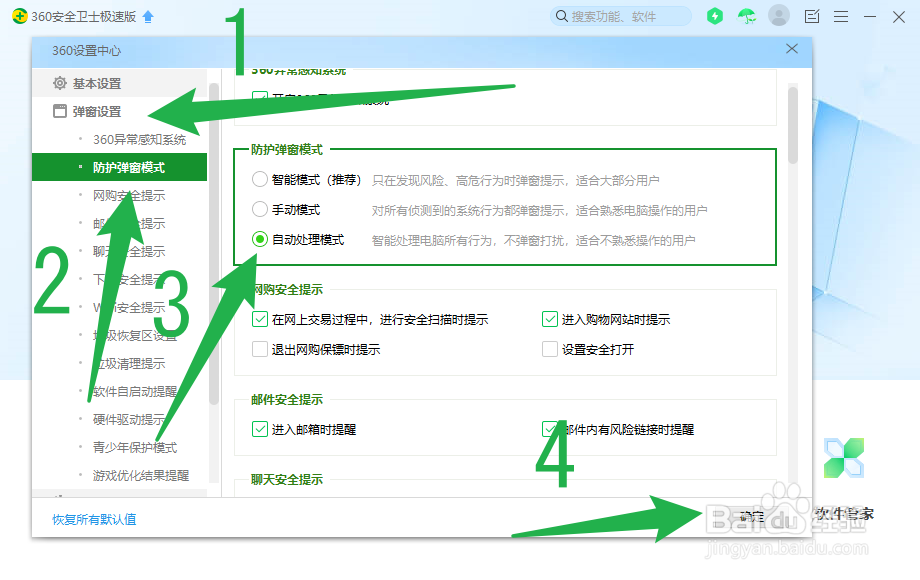This screenshot has height=580, width=920.
Task: Click the gray user avatar icon
Action: point(779,15)
